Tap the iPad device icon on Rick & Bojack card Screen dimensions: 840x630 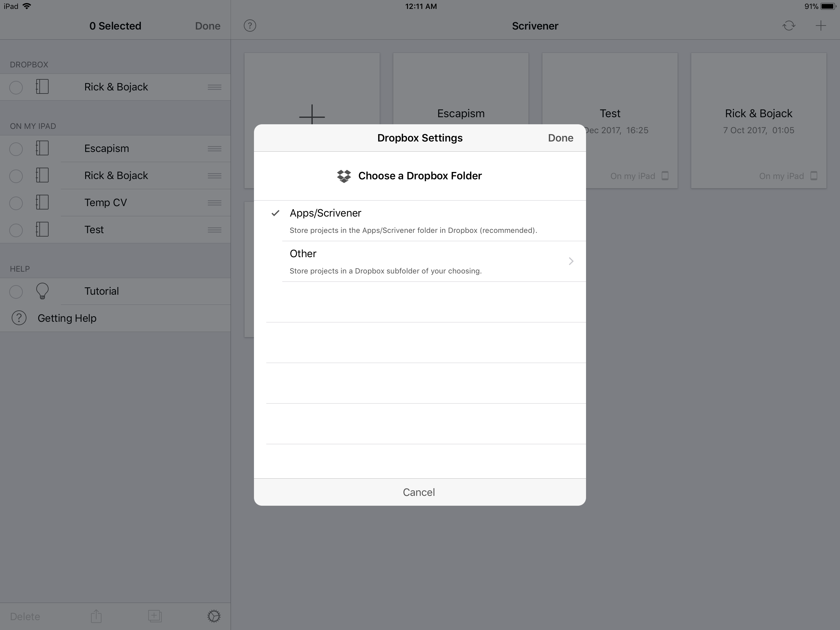click(x=814, y=176)
